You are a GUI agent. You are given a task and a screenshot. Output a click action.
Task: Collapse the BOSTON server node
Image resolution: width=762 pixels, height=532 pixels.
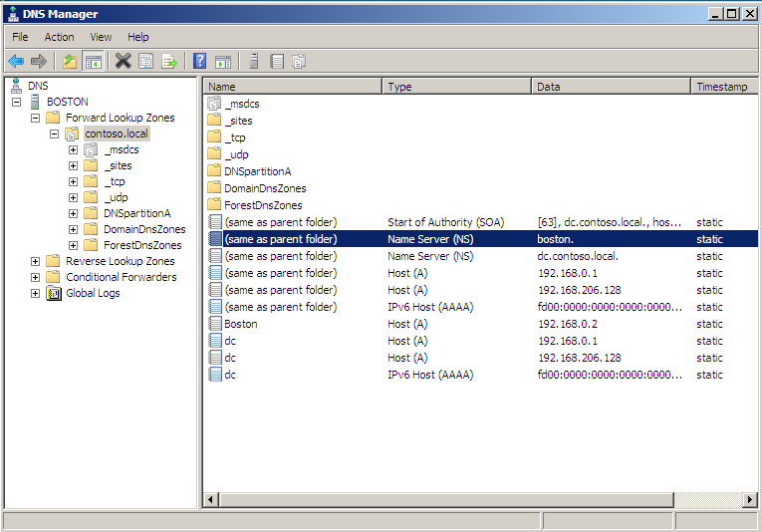pyautogui.click(x=17, y=102)
